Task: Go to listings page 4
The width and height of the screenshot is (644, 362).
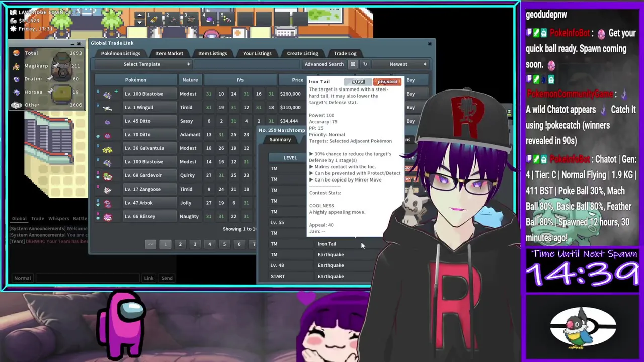Action: (x=210, y=244)
